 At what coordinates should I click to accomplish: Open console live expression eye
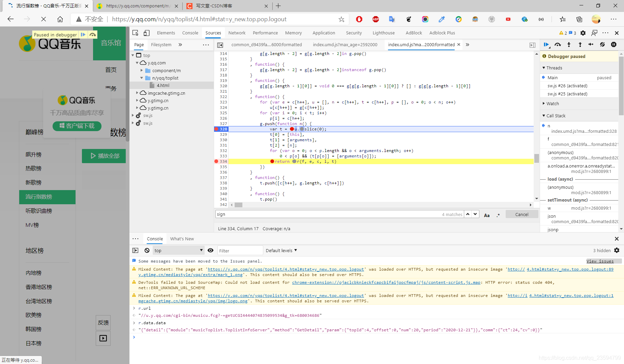(210, 250)
